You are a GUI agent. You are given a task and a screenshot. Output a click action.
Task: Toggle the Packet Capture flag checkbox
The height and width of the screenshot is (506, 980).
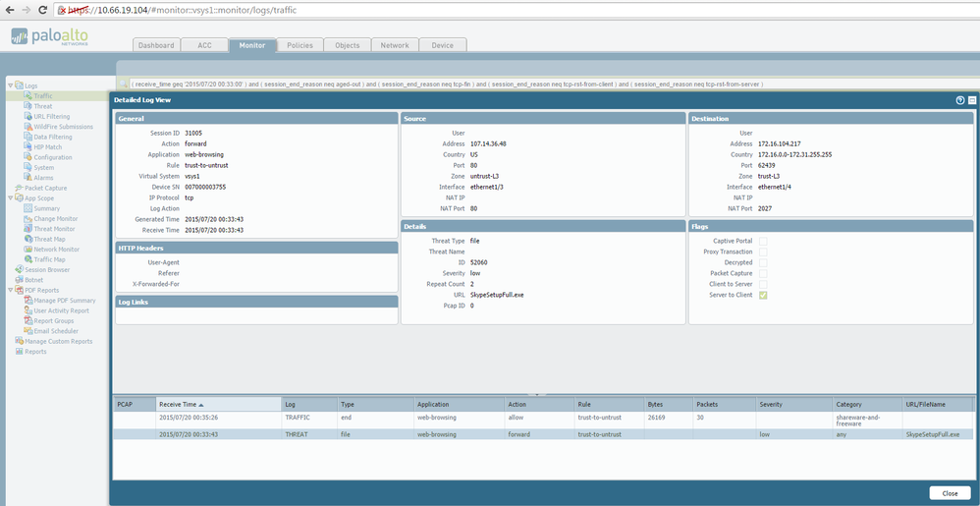pyautogui.click(x=763, y=273)
